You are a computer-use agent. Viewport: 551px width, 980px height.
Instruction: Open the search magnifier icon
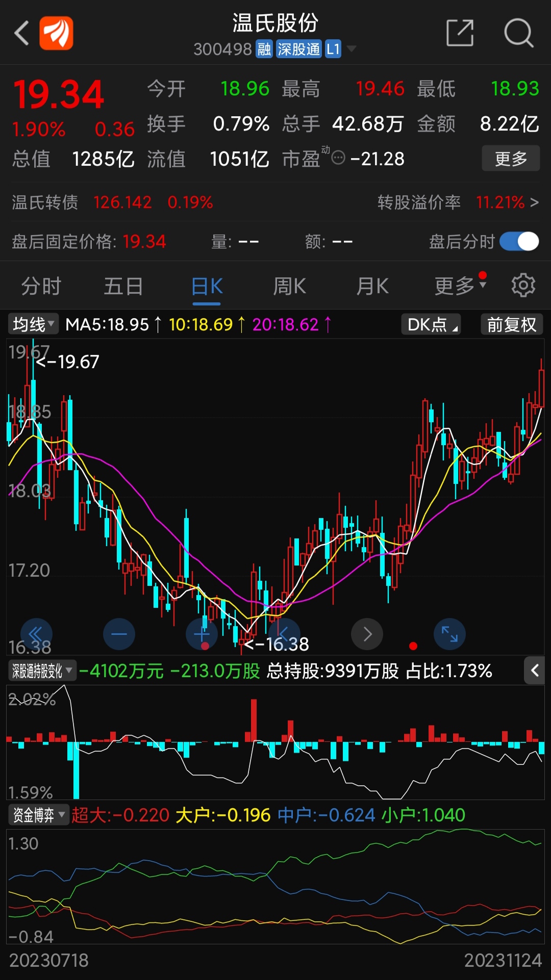(x=518, y=33)
